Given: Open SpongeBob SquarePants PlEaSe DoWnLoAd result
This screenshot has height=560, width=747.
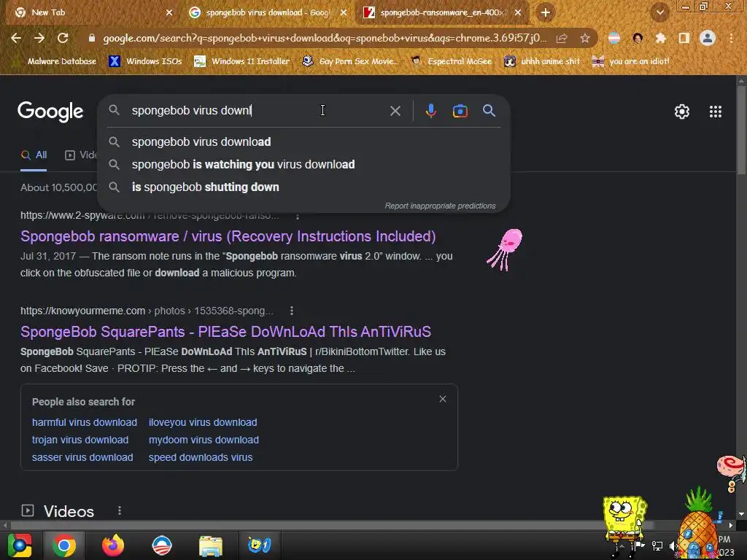Looking at the screenshot, I should 225,332.
